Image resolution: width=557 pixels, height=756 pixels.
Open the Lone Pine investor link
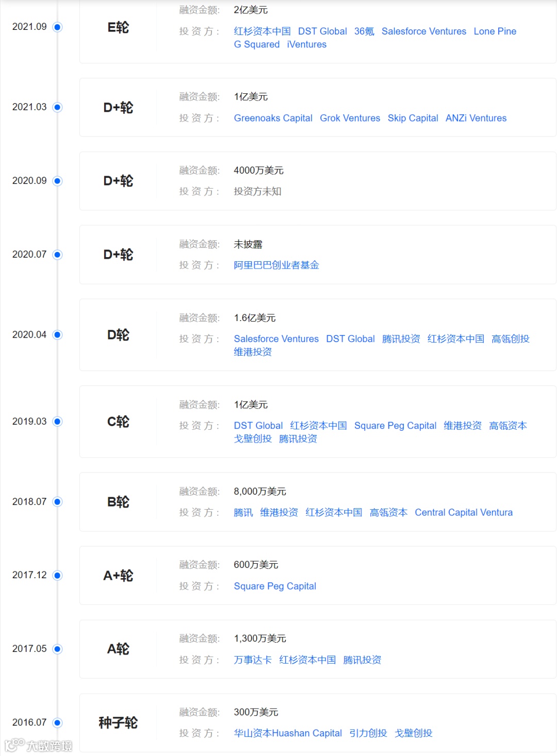pos(495,31)
